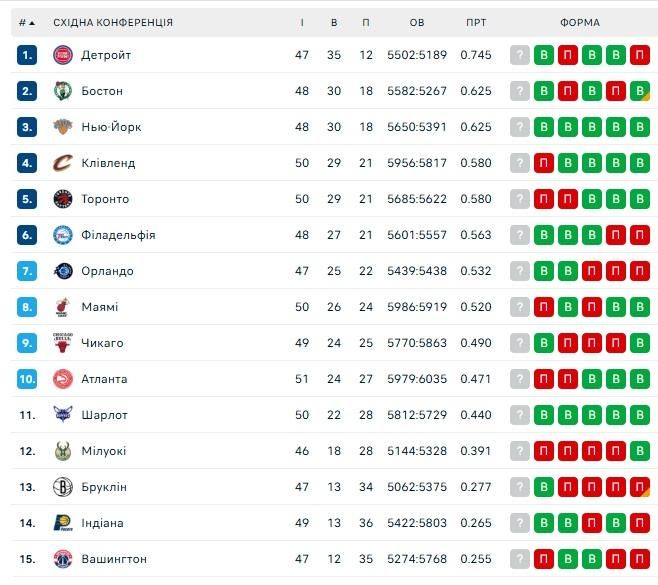Click the Miami Heat team logo
Screen dimensions: 658x585
tap(63, 307)
